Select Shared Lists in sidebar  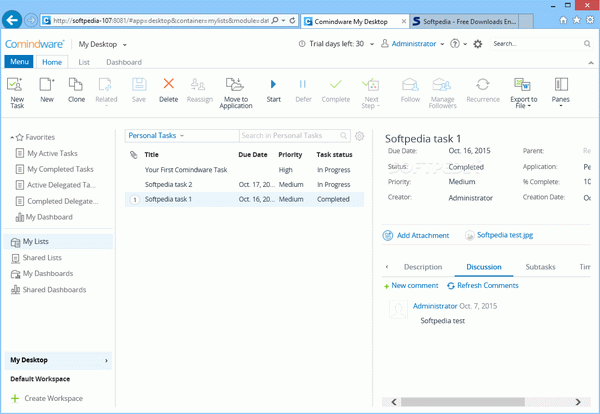click(37, 258)
